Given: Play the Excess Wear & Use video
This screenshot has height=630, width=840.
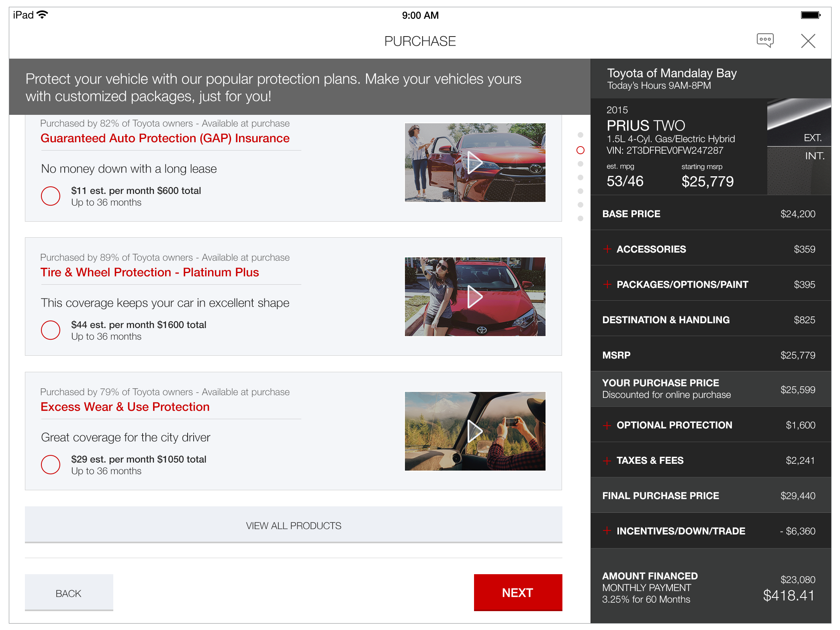Looking at the screenshot, I should (475, 431).
